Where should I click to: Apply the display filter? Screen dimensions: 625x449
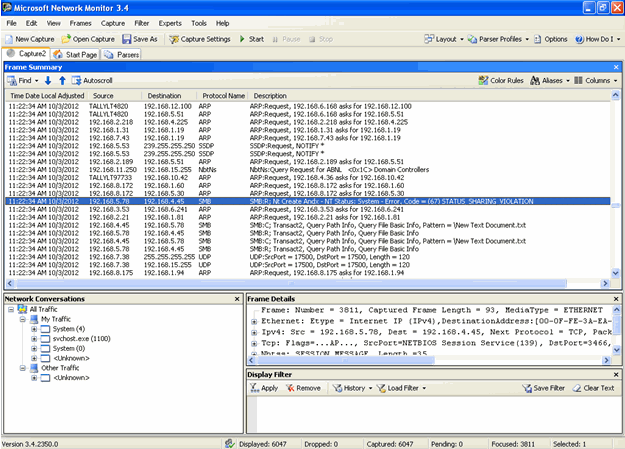[264, 388]
